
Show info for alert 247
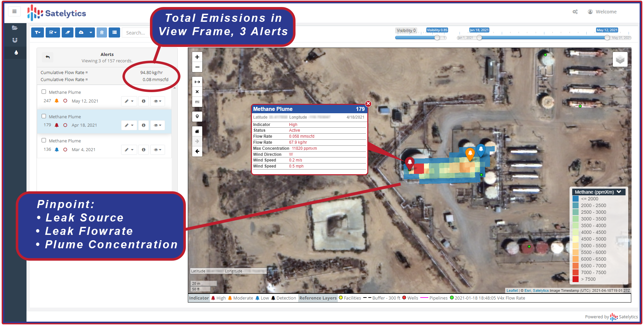click(144, 101)
